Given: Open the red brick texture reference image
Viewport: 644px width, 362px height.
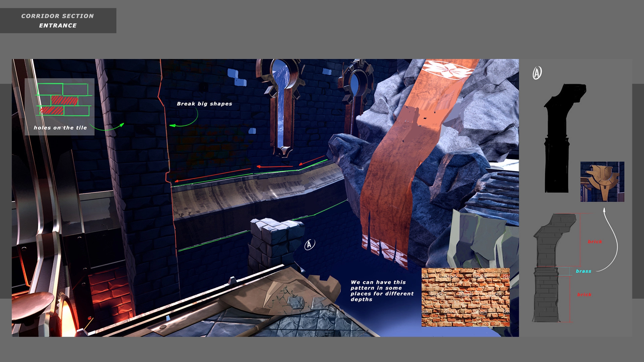Looking at the screenshot, I should (x=465, y=297).
